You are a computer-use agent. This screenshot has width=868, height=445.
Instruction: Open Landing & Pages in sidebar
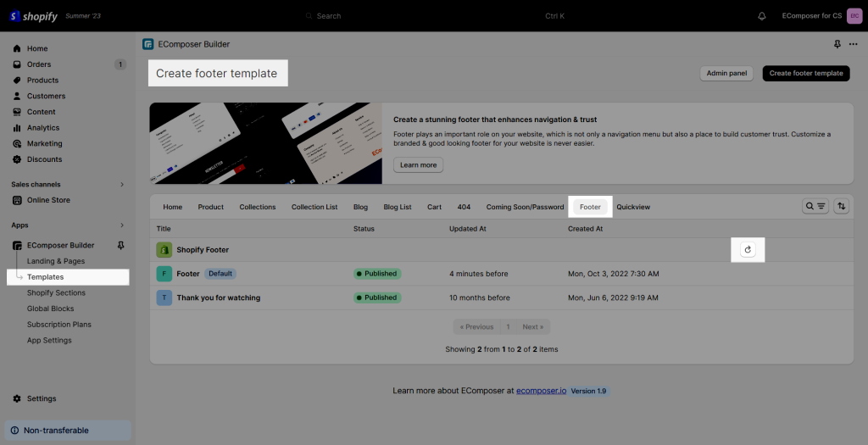(56, 261)
